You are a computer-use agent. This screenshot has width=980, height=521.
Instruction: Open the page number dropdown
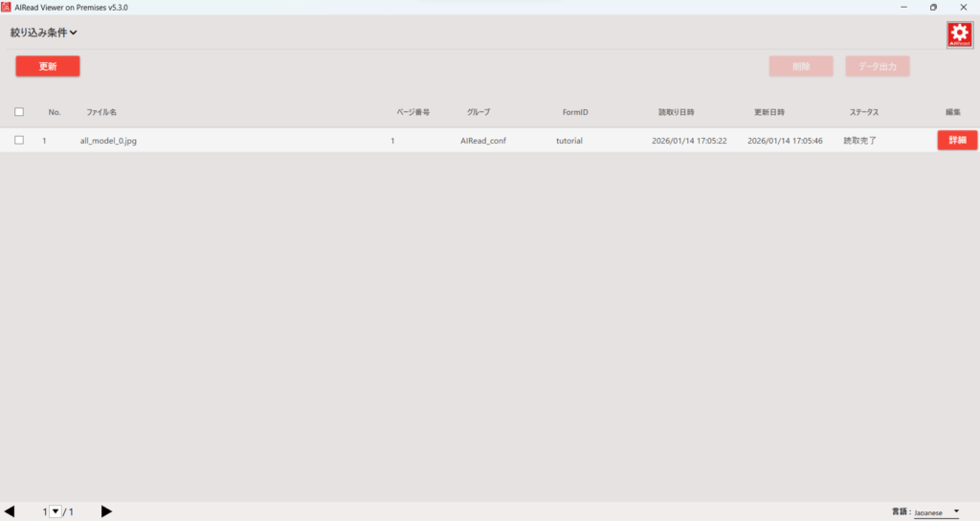(55, 511)
